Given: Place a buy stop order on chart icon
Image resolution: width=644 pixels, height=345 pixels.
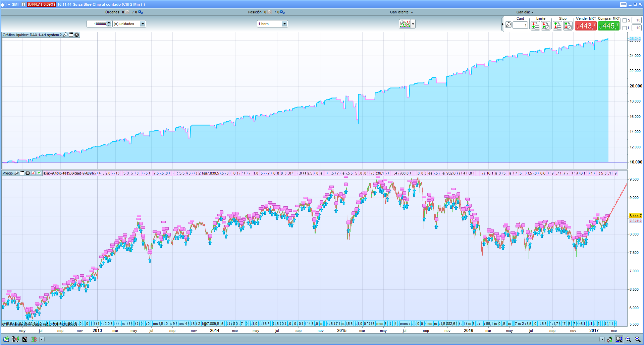Looking at the screenshot, I should tap(568, 25).
